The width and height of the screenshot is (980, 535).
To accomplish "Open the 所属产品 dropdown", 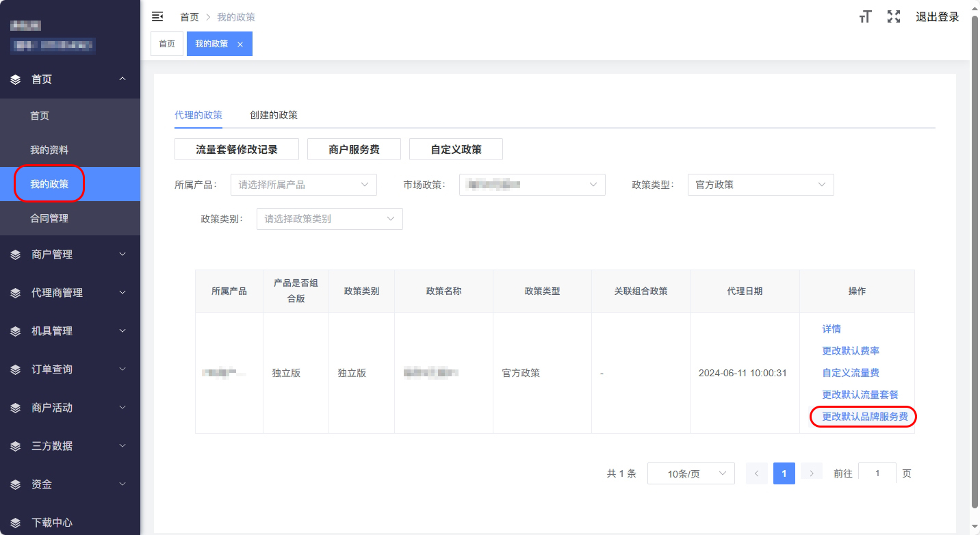I will click(303, 185).
